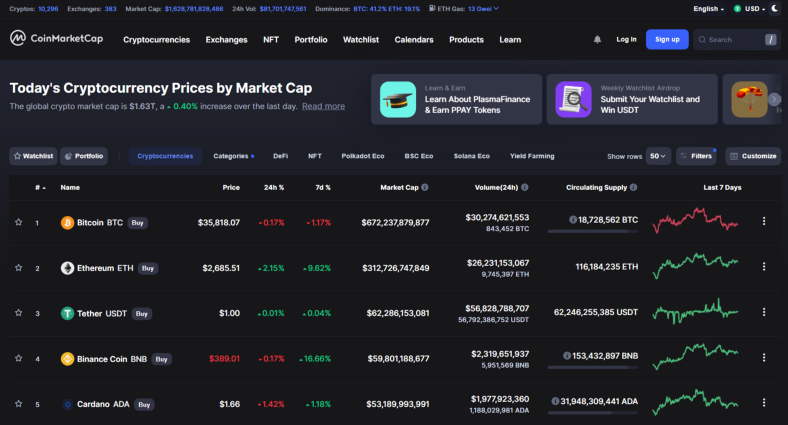Screen dimensions: 788x425
Task: Star Binance Coin for watchlist
Action: (19, 358)
